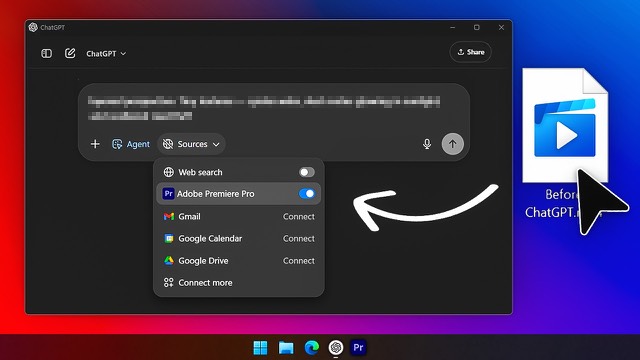Viewport: 640px width, 360px height.
Task: Open the Connect more menu entry
Action: coord(239,282)
